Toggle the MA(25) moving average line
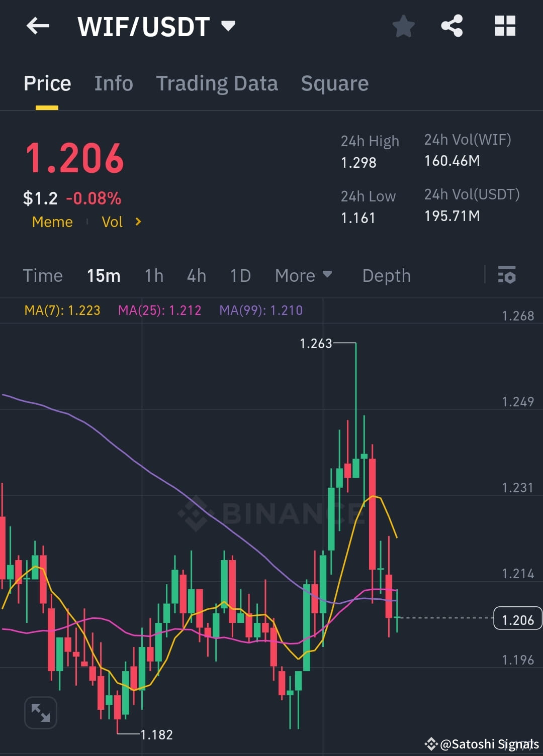Screen dimensions: 543x756 160,310
